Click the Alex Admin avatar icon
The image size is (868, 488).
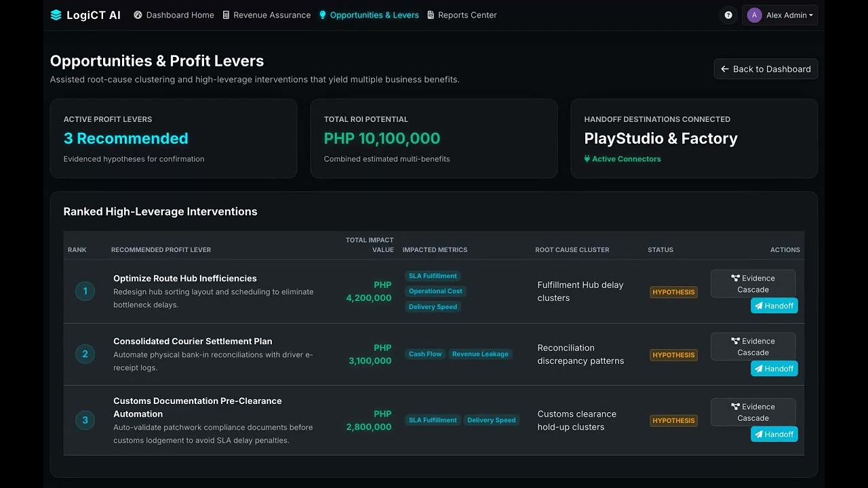pyautogui.click(x=755, y=15)
